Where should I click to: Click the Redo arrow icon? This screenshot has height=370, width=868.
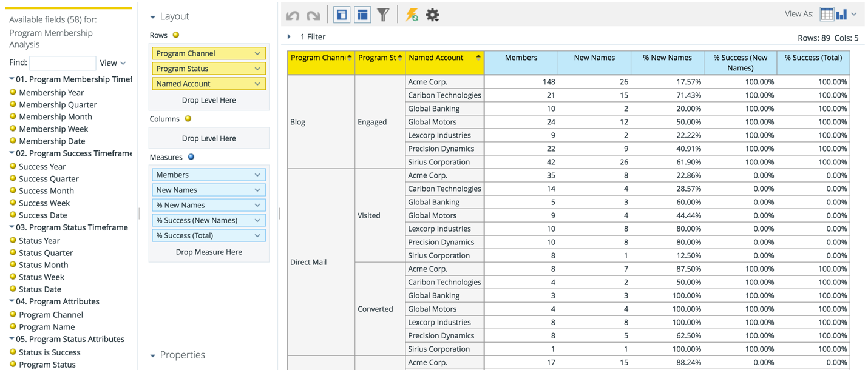point(313,15)
